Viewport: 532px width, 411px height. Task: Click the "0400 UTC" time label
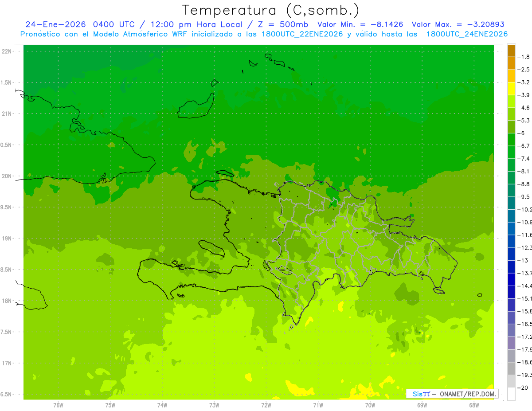[x=113, y=24]
